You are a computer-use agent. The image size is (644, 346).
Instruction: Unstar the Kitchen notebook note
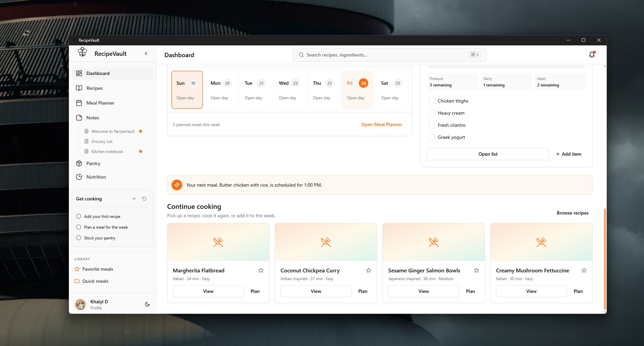pyautogui.click(x=141, y=151)
